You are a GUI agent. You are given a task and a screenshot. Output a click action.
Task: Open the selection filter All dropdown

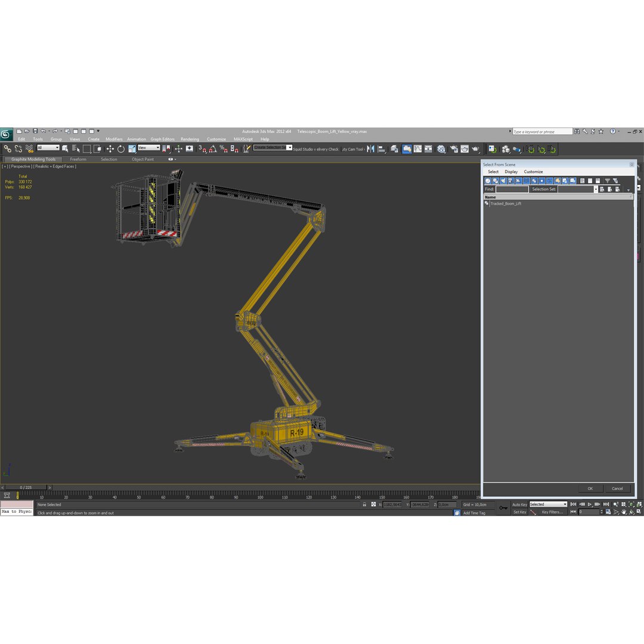(48, 147)
